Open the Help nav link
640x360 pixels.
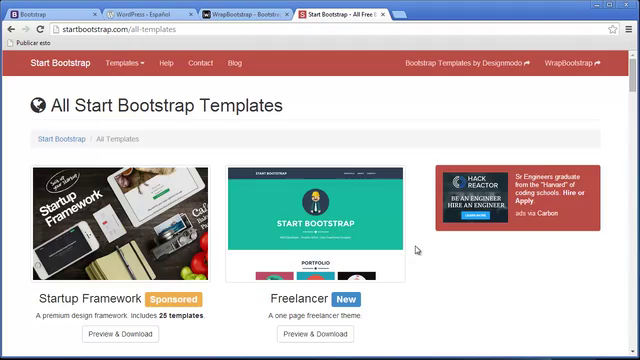click(166, 63)
